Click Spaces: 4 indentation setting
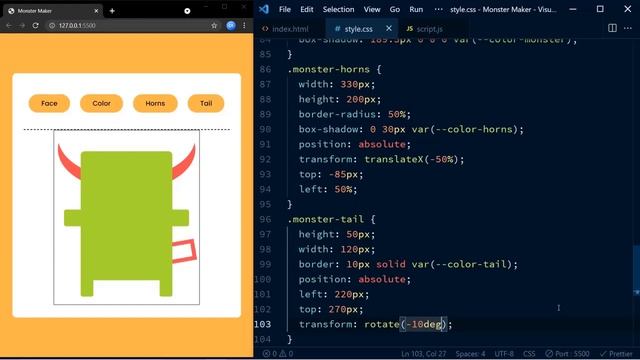The width and height of the screenshot is (640, 360). click(x=470, y=353)
